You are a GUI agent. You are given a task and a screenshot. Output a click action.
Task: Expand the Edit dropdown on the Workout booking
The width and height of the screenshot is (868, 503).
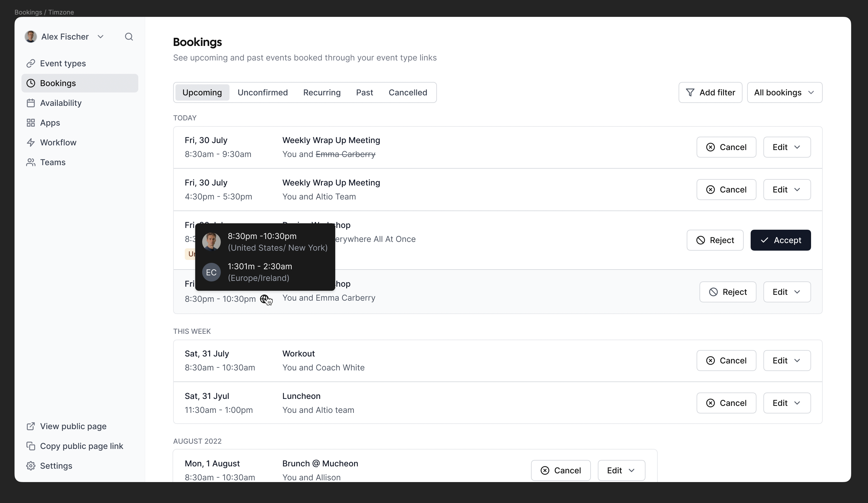[x=787, y=360]
